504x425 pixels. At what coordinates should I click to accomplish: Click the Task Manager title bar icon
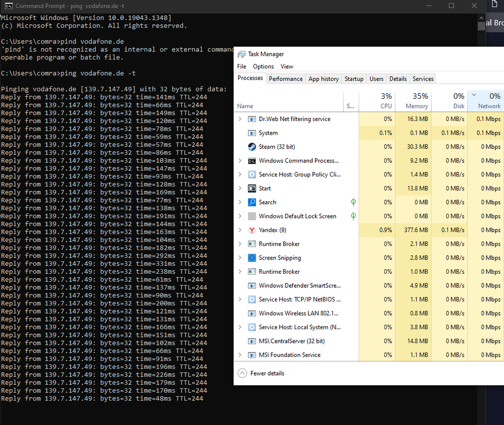242,54
